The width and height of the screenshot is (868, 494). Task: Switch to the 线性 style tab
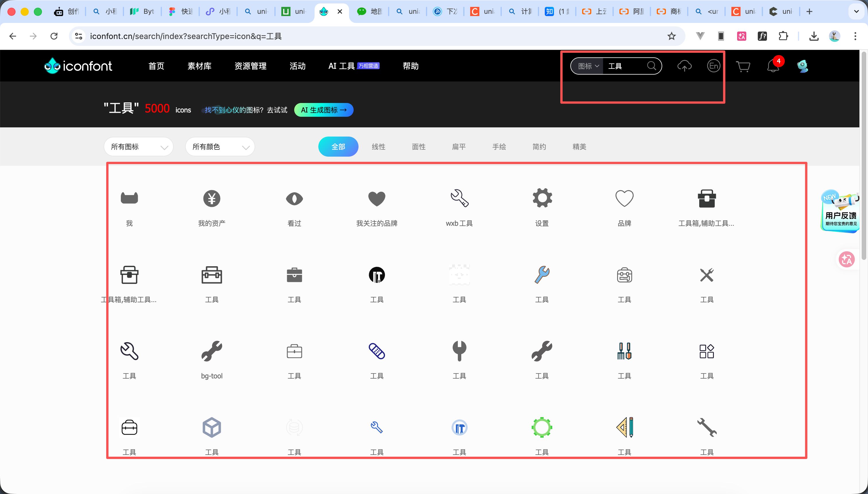pos(379,147)
